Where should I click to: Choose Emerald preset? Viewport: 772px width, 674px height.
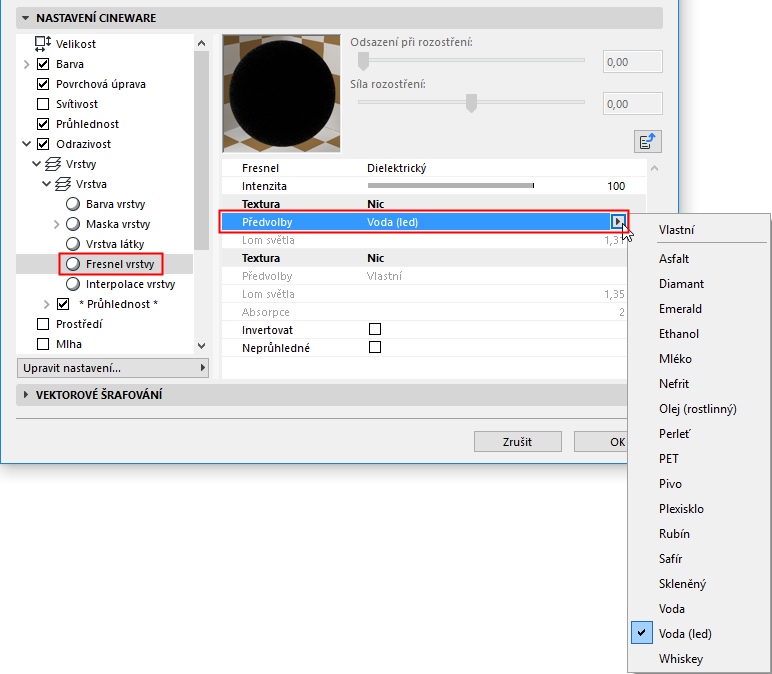[699, 309]
